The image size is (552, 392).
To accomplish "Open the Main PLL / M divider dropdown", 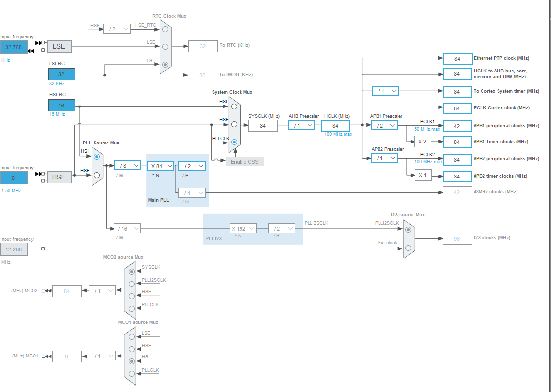I will coord(127,166).
